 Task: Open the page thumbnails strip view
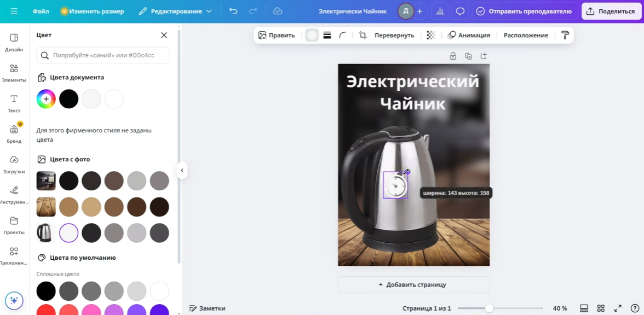[584, 308]
